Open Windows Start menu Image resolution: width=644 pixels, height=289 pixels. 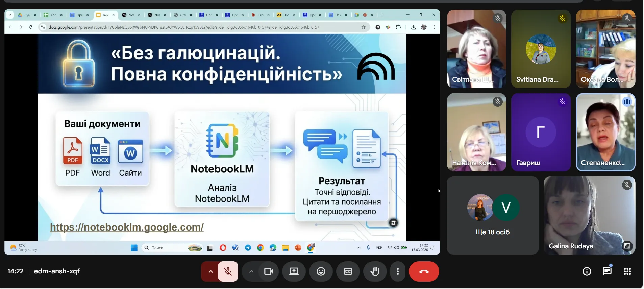[134, 248]
